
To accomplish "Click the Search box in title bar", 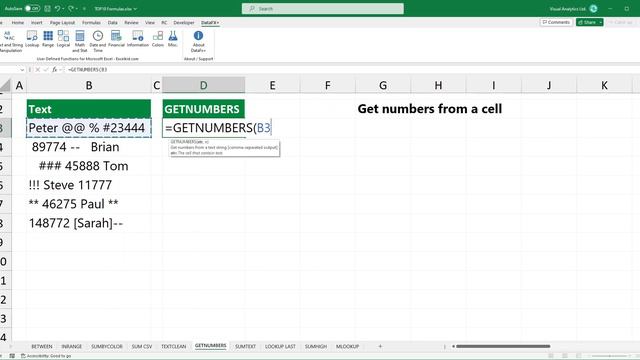I will coord(322,9).
